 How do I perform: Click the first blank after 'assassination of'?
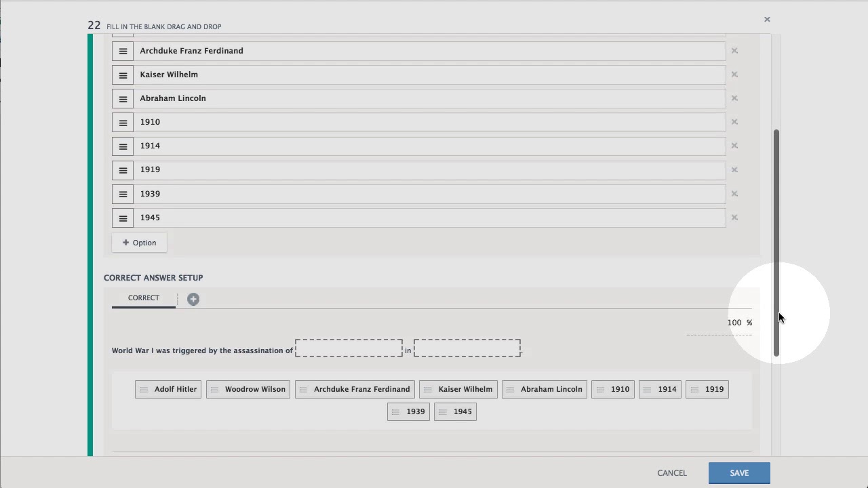tap(349, 348)
